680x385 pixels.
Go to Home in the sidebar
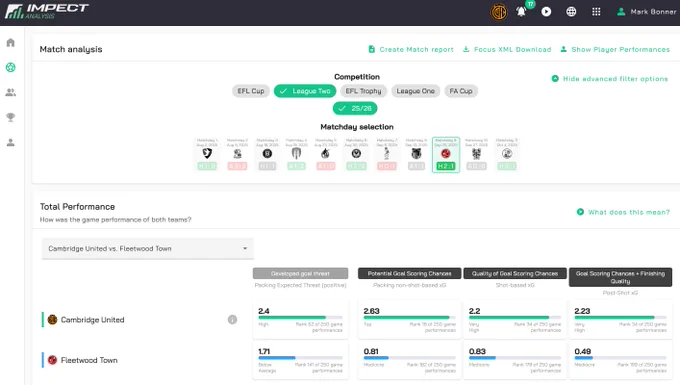tap(11, 42)
